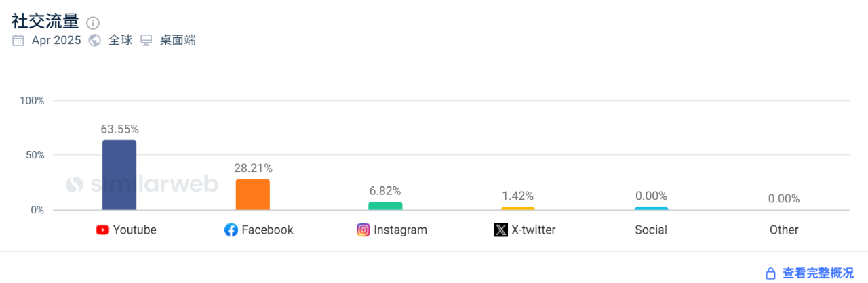Select the blue Youtube bar
The height and width of the screenshot is (283, 868).
(x=119, y=175)
